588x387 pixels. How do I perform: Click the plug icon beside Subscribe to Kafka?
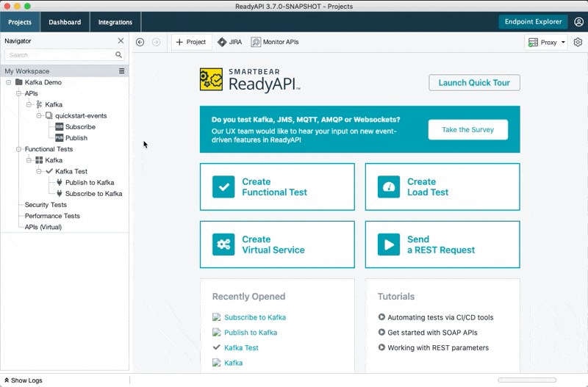[x=60, y=194]
